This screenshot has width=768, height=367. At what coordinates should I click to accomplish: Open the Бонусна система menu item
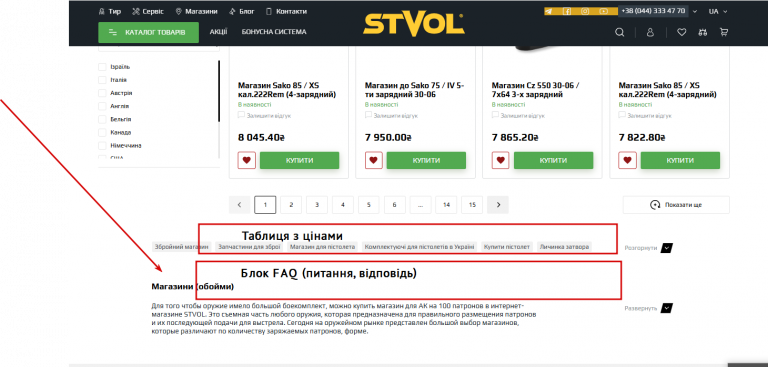click(274, 32)
